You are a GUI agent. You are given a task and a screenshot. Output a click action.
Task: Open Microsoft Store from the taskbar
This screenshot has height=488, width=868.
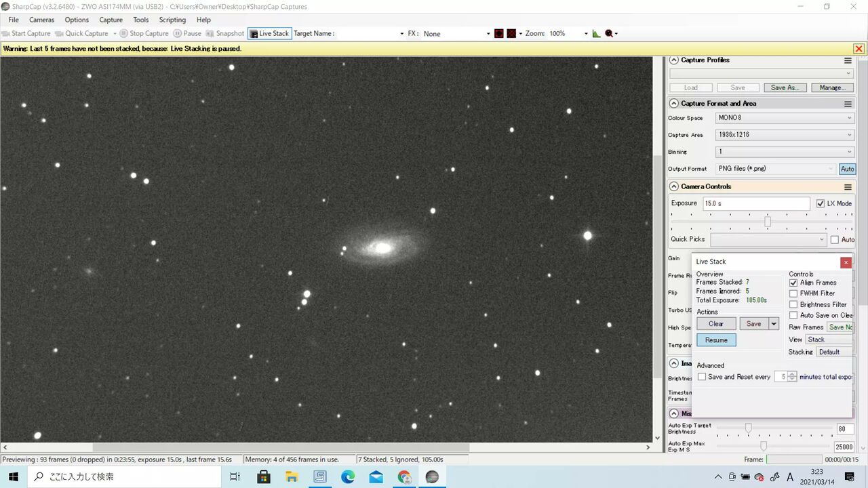264,477
